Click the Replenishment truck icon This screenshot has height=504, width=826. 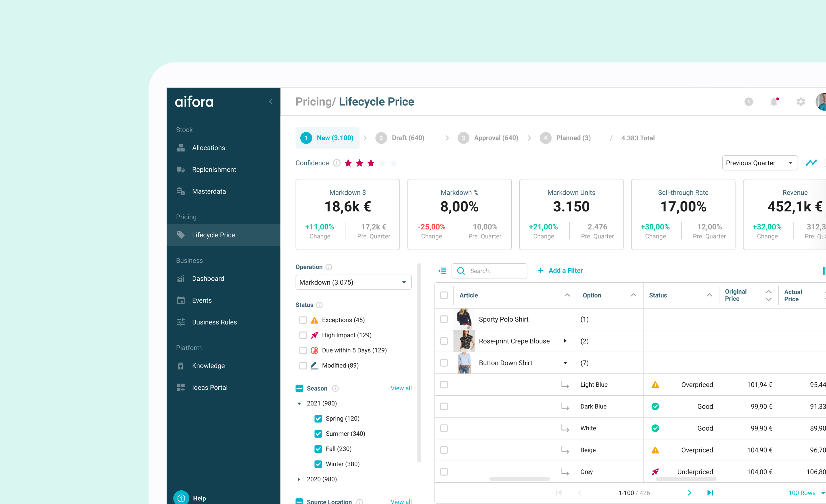coord(181,170)
